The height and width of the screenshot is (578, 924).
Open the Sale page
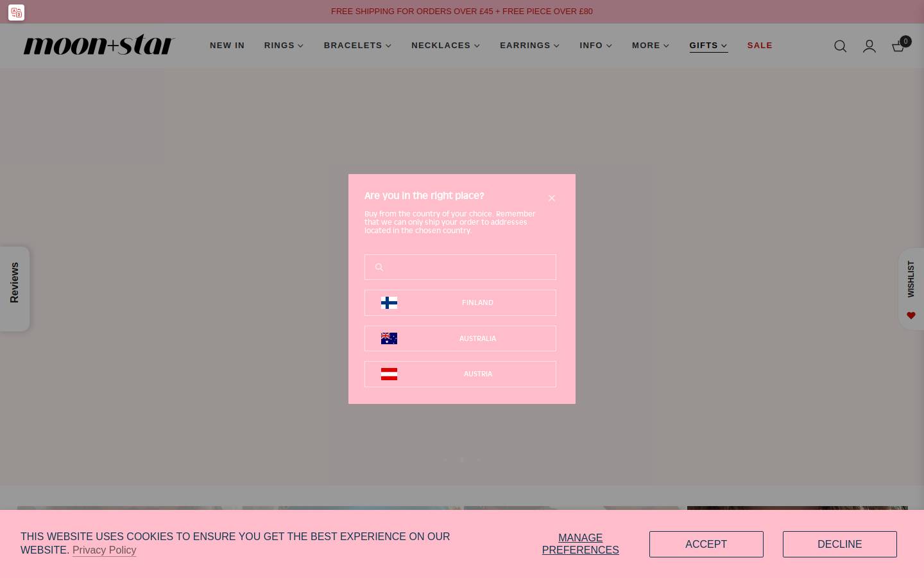(760, 46)
